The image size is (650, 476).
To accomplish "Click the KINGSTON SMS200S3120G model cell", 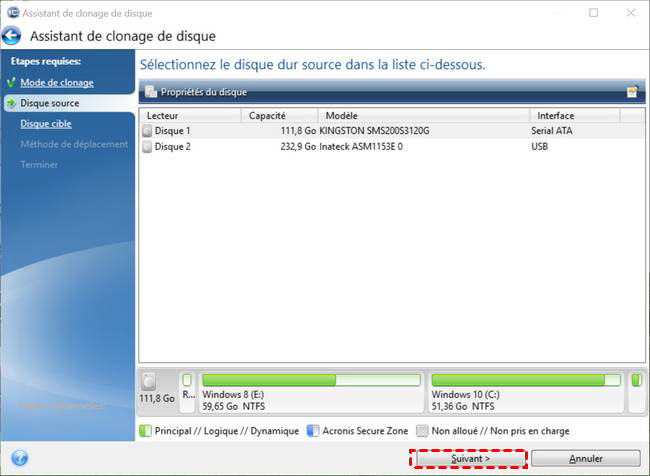I will (374, 131).
